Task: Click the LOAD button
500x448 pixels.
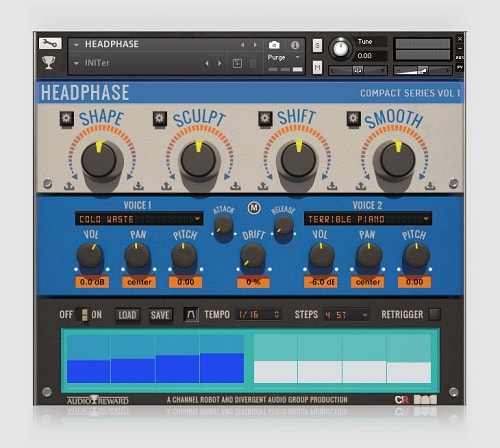Action: click(x=127, y=315)
